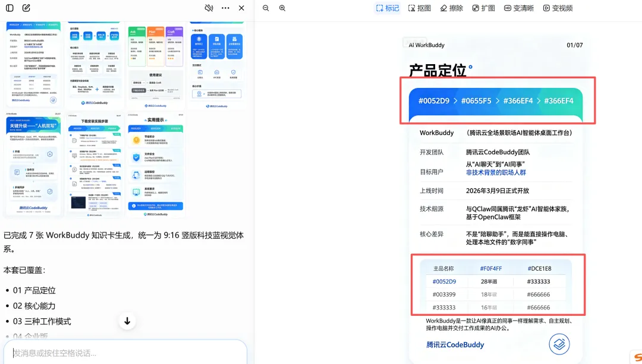This screenshot has height=364, width=642.
Task: Click the 核心差异 row label
Action: pos(432,235)
